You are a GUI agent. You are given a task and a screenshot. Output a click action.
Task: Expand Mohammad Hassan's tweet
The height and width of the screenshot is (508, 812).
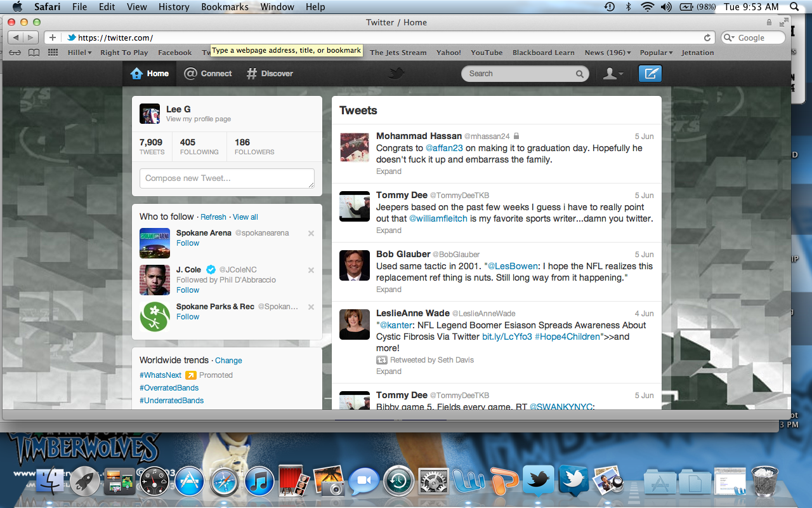[389, 171]
